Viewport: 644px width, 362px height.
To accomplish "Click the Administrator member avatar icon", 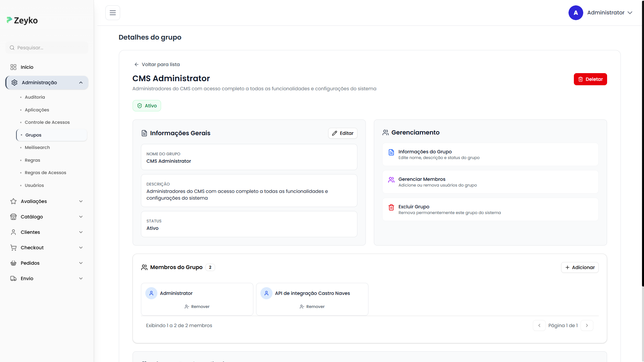I will click(151, 293).
